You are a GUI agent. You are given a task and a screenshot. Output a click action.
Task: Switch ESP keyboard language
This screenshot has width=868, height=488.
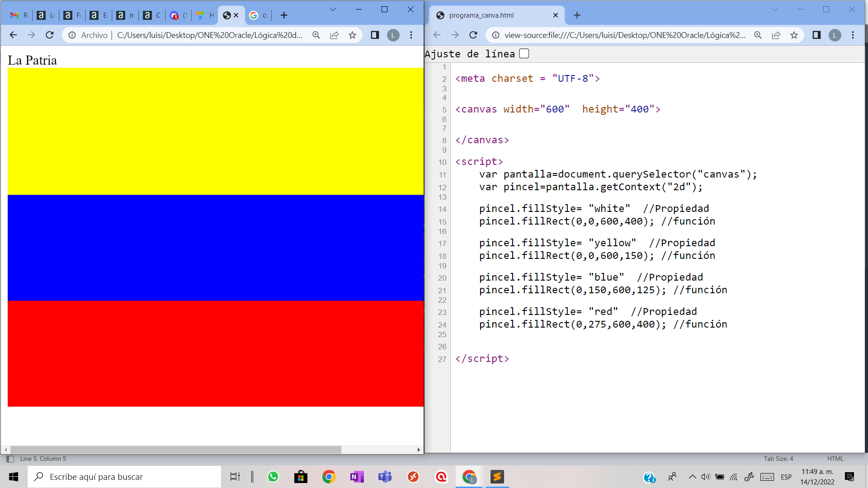tap(786, 477)
